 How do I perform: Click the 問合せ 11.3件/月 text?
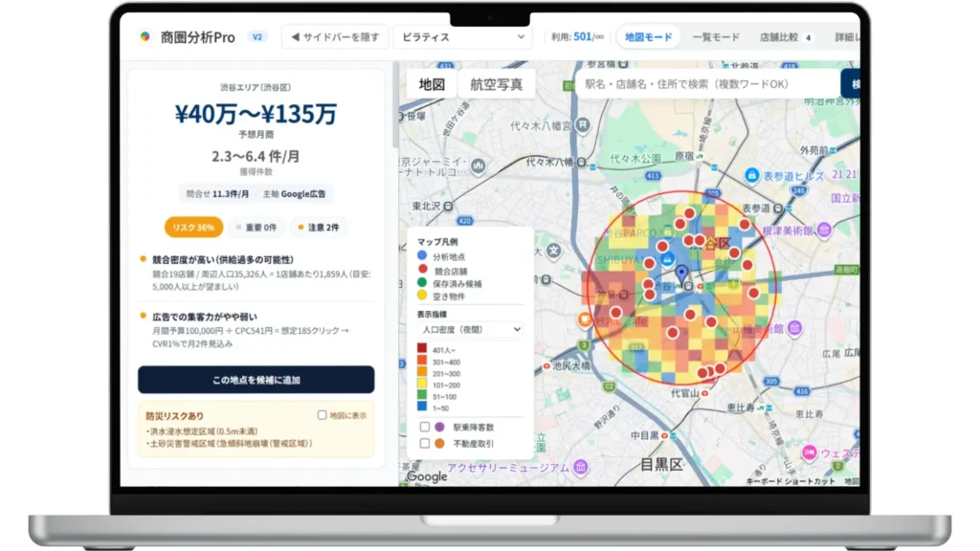pos(217,193)
